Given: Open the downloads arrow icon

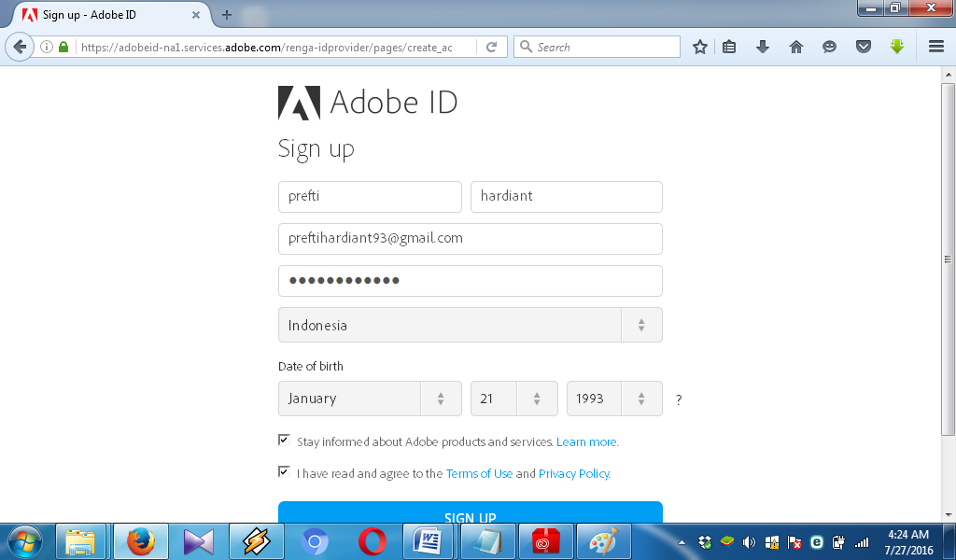Looking at the screenshot, I should pyautogui.click(x=763, y=47).
